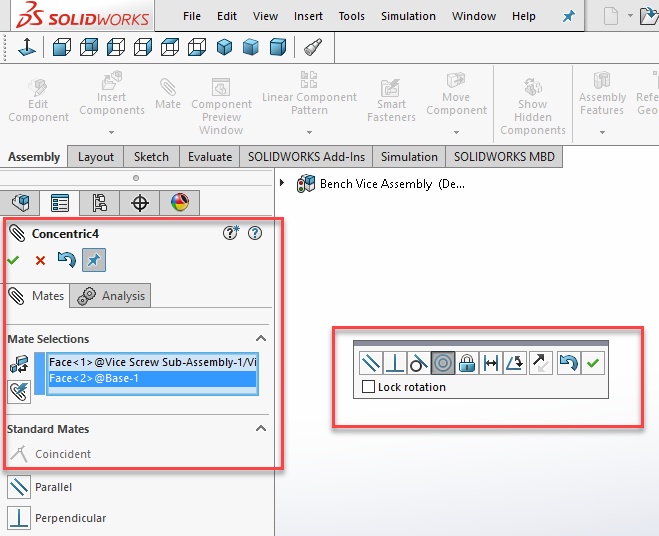Switch to the Sketch tab
This screenshot has width=659, height=536.
pos(151,157)
